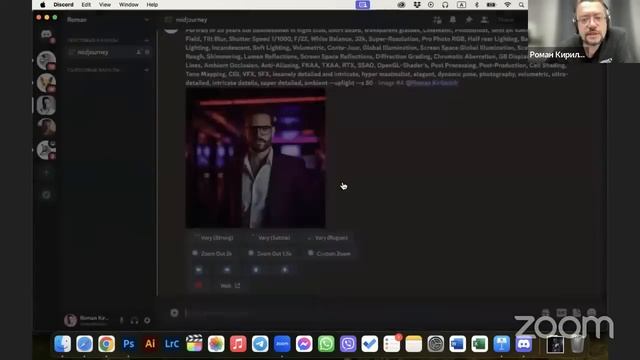640x360 pixels.
Task: Open Telegram from the dock
Action: pos(260,344)
